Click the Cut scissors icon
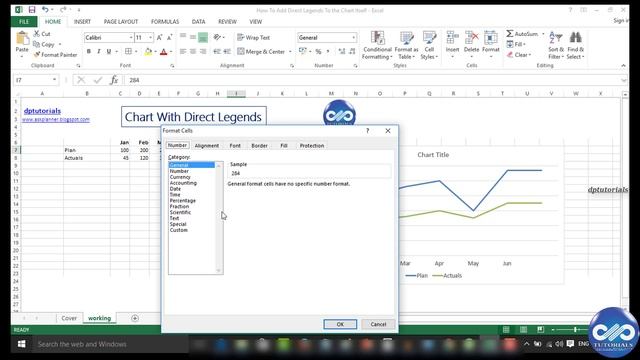The width and height of the screenshot is (640, 360). (x=37, y=34)
